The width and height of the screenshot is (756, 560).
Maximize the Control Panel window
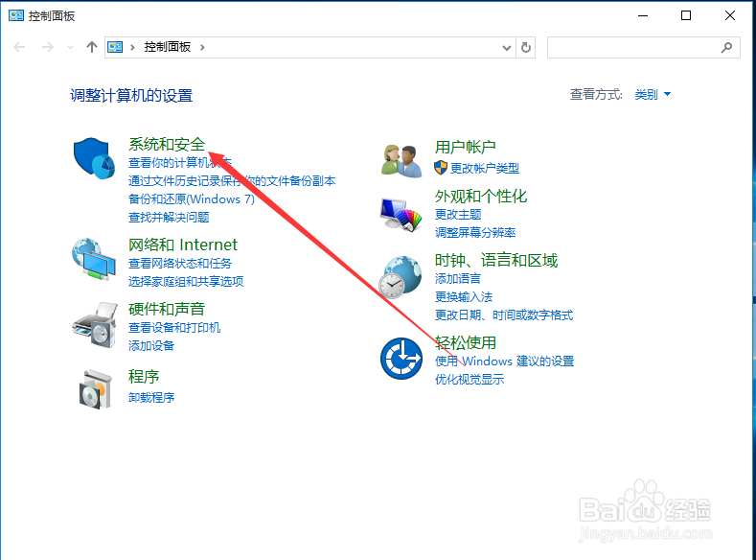click(686, 15)
